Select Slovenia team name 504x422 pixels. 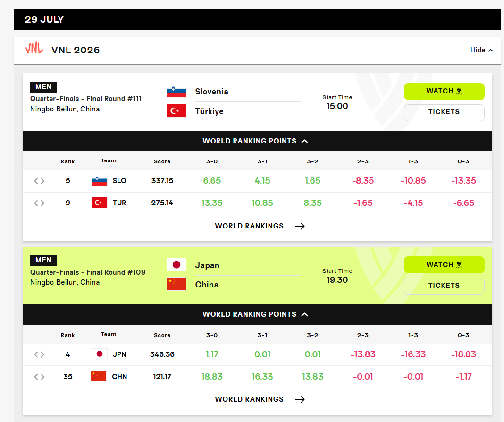coord(211,92)
